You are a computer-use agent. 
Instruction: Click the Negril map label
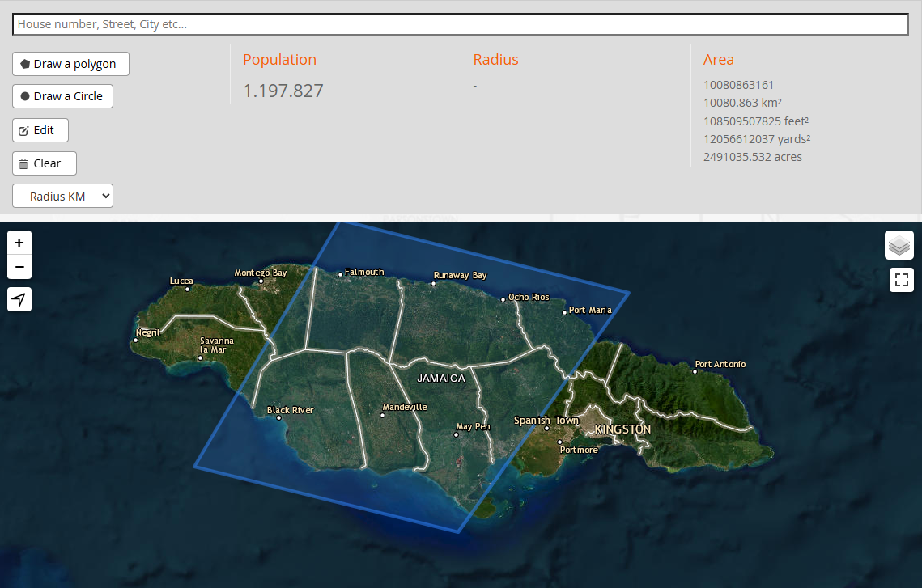[147, 332]
